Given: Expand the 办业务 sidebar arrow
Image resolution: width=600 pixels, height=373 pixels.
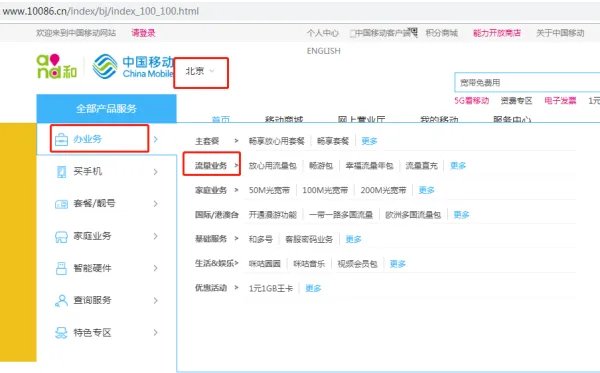Looking at the screenshot, I should 155,139.
